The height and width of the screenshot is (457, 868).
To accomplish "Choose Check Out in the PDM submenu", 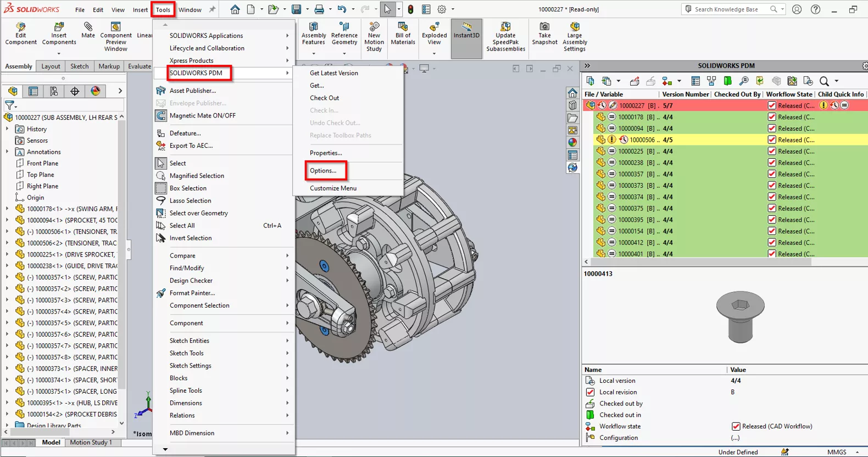I will (325, 98).
